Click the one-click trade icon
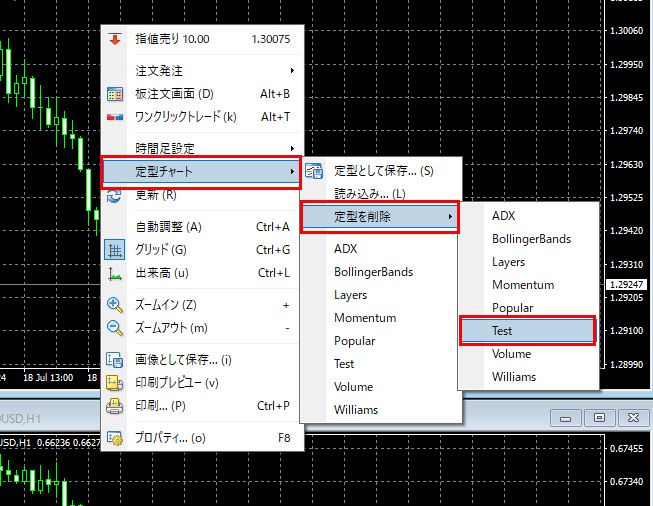Viewport: 653px width, 506px height. click(x=115, y=117)
